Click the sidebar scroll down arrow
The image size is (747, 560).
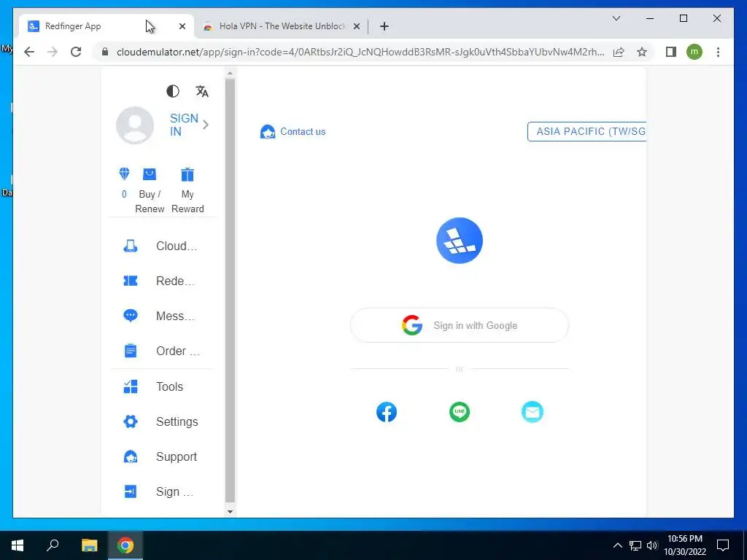pos(230,511)
